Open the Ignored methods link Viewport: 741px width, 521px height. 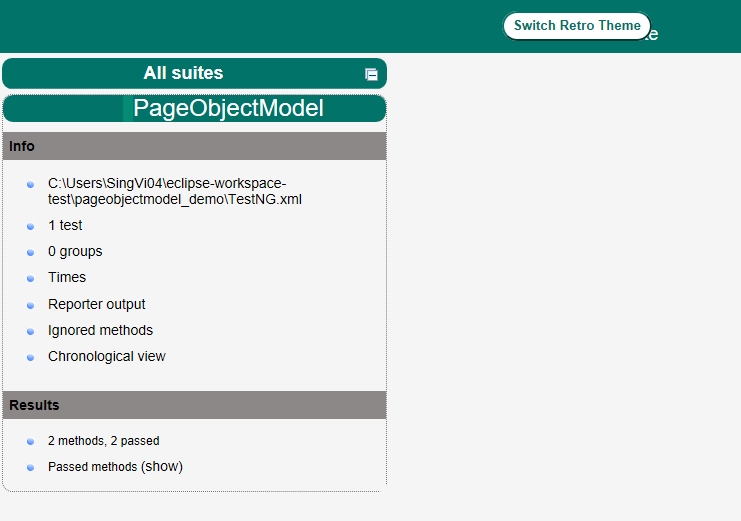point(100,330)
